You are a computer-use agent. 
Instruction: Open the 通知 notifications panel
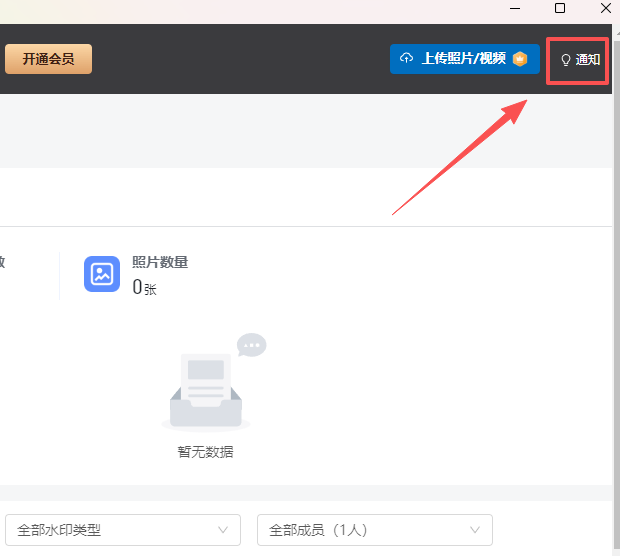pyautogui.click(x=579, y=60)
